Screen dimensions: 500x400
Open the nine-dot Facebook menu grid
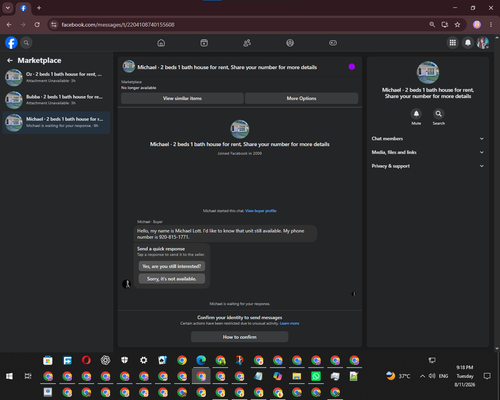(x=453, y=43)
